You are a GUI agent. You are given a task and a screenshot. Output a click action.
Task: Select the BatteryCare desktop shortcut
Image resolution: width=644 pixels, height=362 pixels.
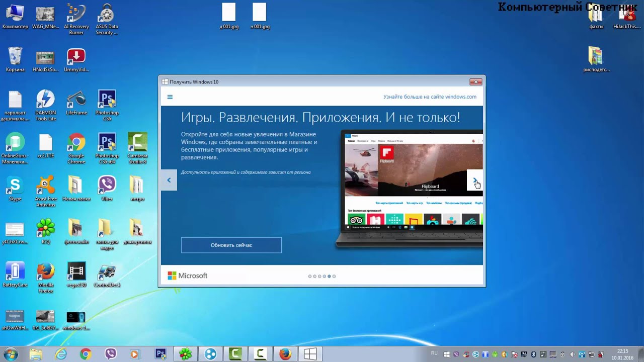tap(15, 275)
